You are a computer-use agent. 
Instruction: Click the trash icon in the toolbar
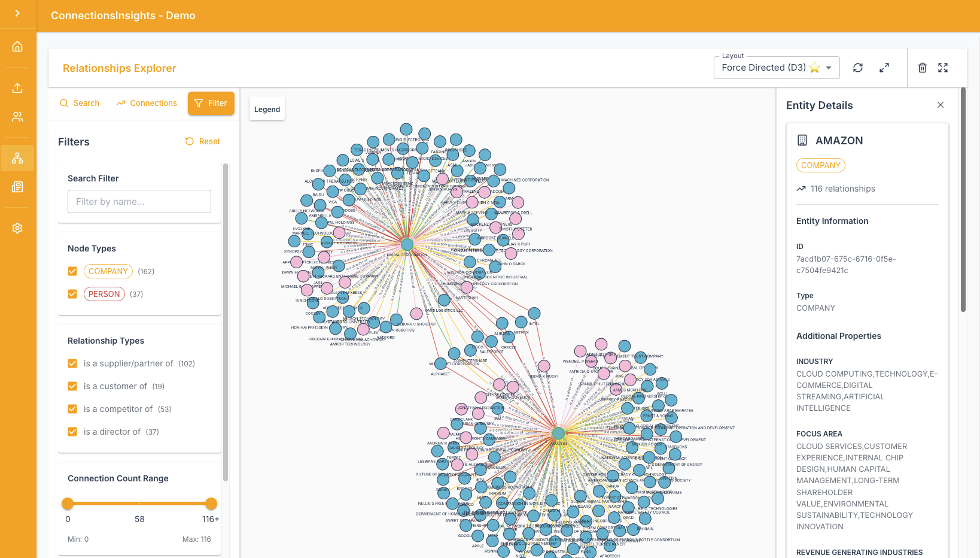(923, 68)
